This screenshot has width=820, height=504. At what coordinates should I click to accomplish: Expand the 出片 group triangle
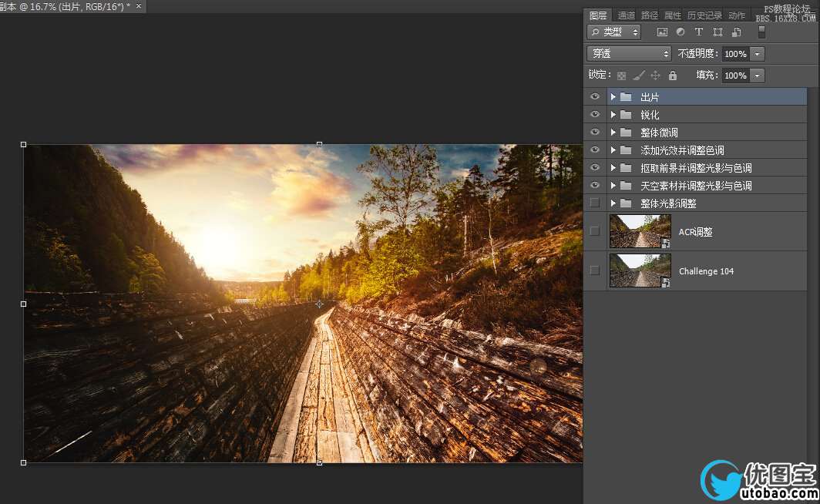tap(613, 97)
